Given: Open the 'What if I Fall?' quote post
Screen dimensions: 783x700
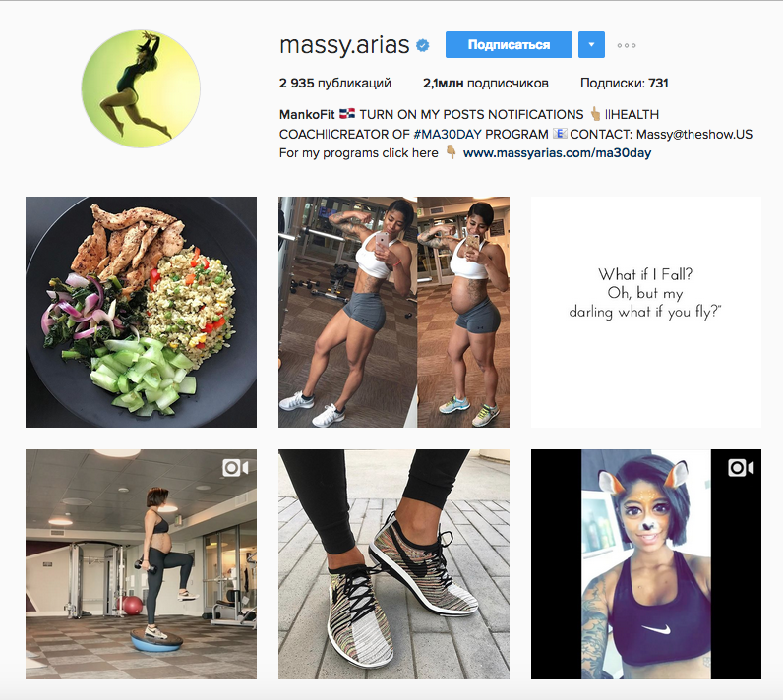Looking at the screenshot, I should 646,312.
